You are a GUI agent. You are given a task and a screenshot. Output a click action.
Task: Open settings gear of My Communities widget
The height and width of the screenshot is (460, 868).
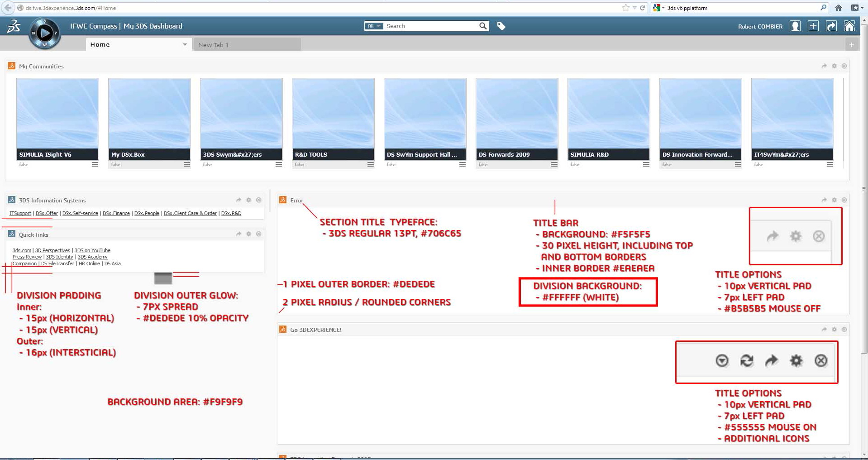coord(834,66)
